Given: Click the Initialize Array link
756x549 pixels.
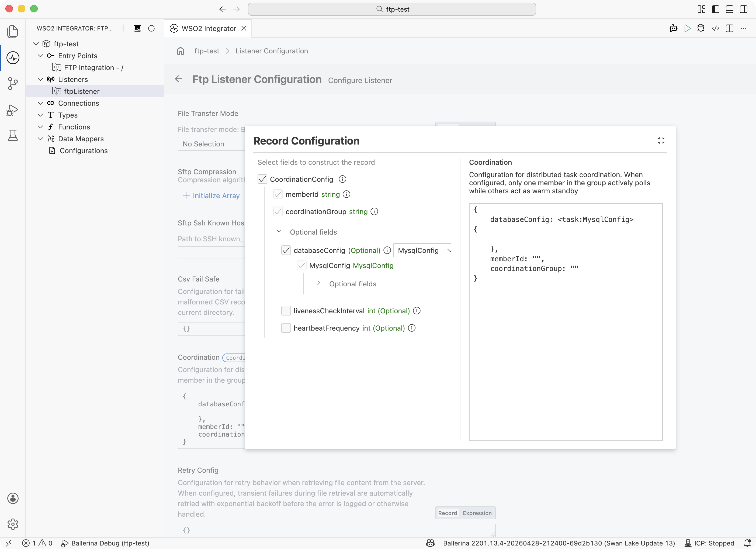Looking at the screenshot, I should click(x=211, y=195).
